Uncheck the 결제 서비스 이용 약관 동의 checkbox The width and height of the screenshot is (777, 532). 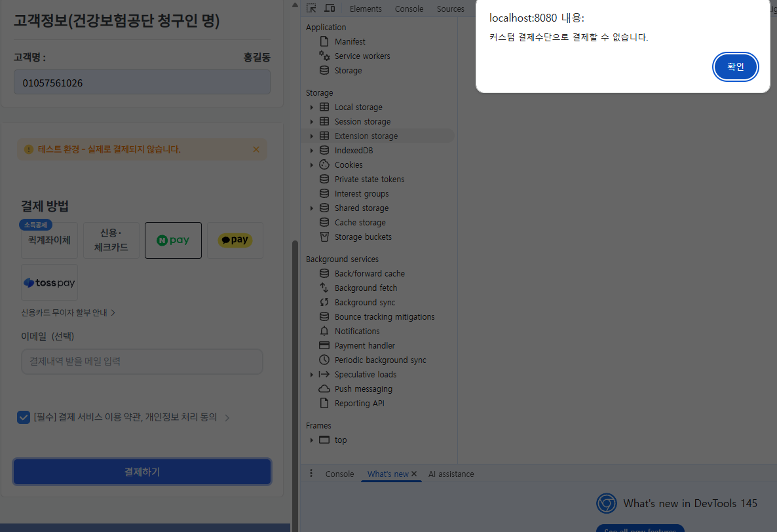pos(24,417)
